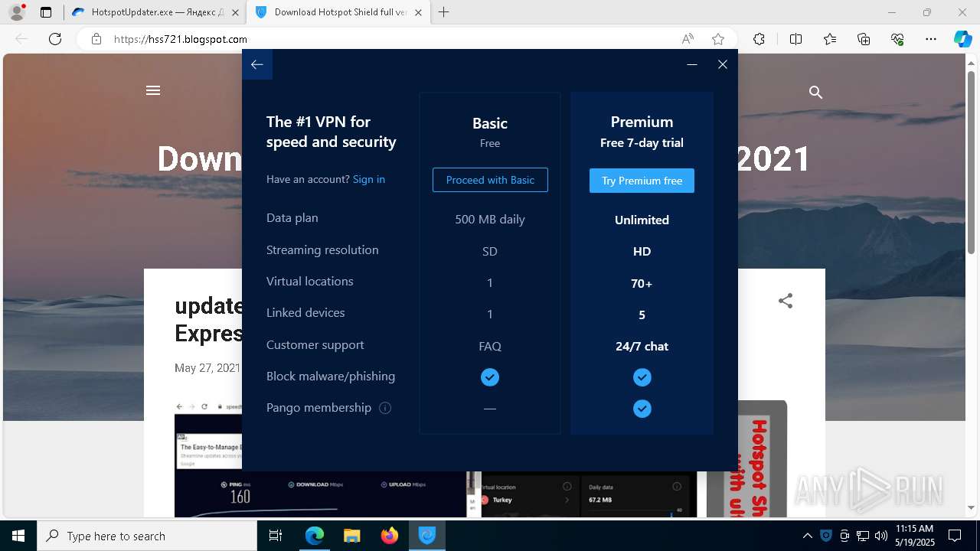Enable Read aloud in address bar
This screenshot has height=551, width=980.
688,39
